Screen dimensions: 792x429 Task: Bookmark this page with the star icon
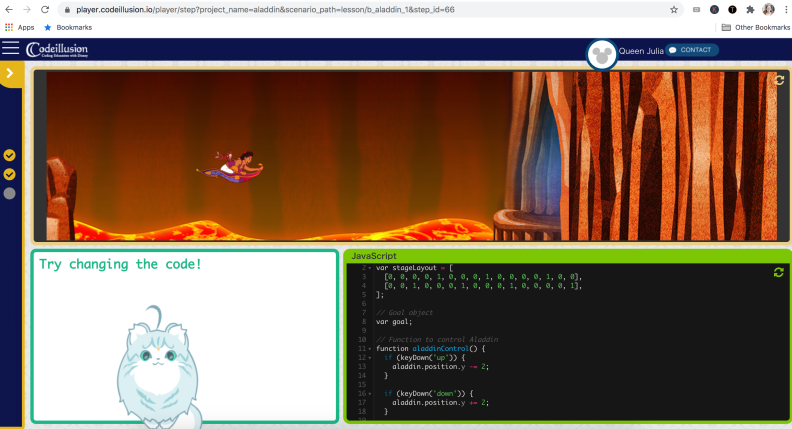674,10
